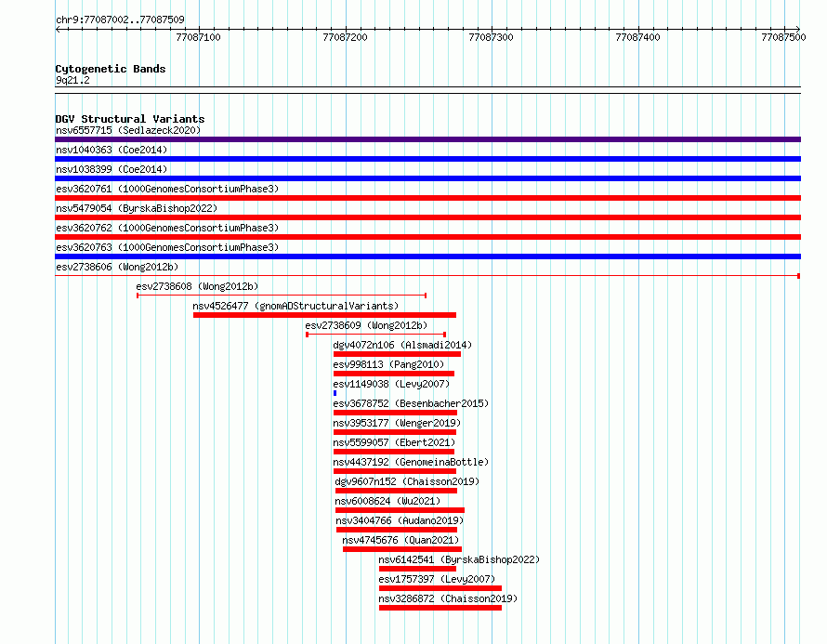827x644 pixels.
Task: Select the red nsv6008624 variant bar
Action: tap(400, 510)
